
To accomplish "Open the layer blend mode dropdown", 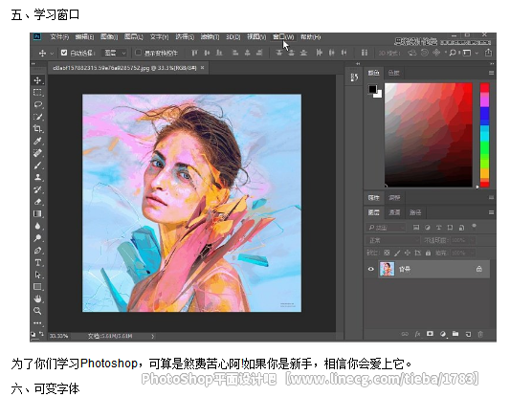I will coord(393,240).
